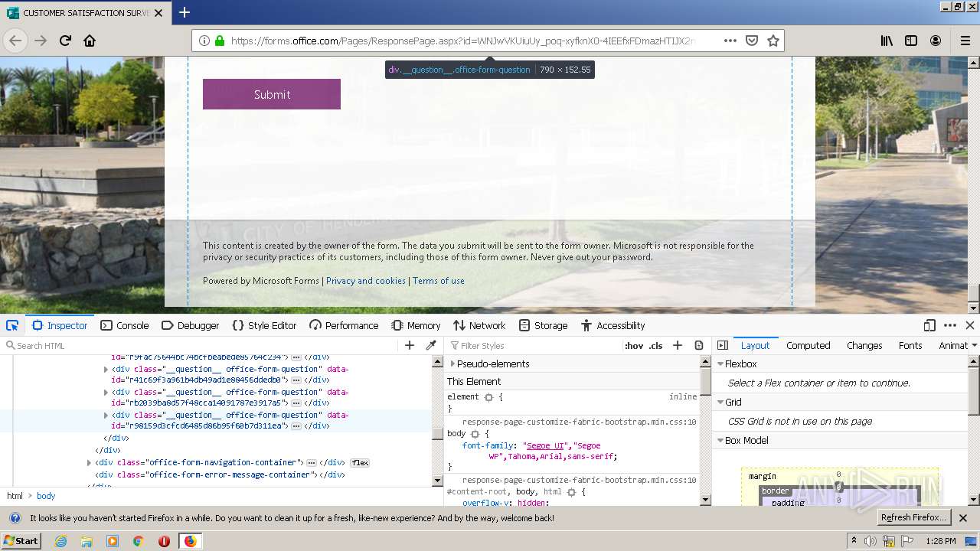Image resolution: width=980 pixels, height=551 pixels.
Task: Open page actions three-dot menu
Action: (x=730, y=41)
